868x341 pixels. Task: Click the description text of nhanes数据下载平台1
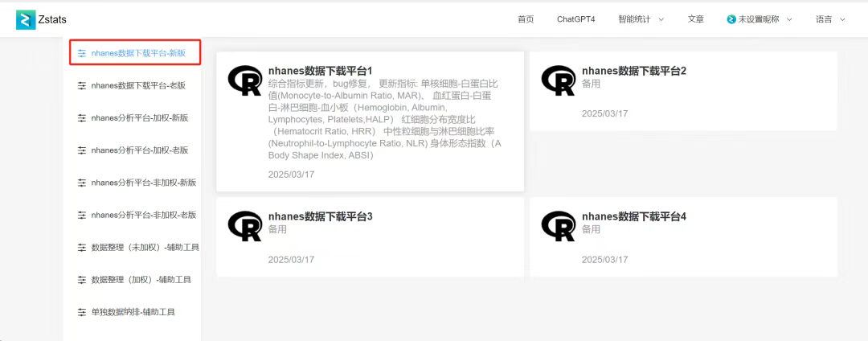(x=385, y=120)
